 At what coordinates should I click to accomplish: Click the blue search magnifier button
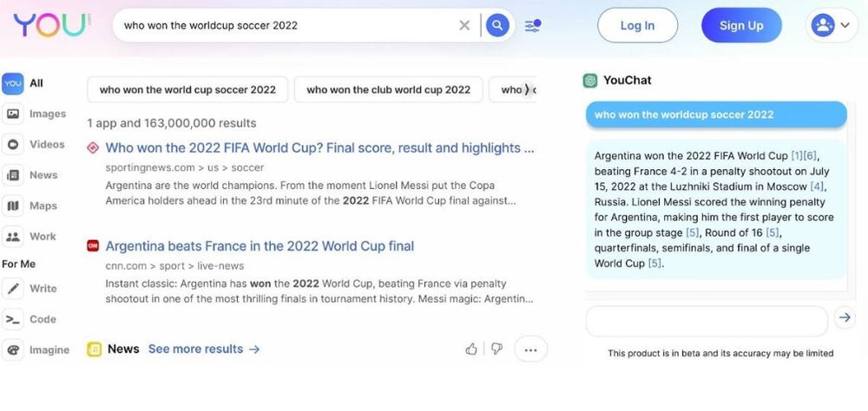pyautogui.click(x=497, y=25)
